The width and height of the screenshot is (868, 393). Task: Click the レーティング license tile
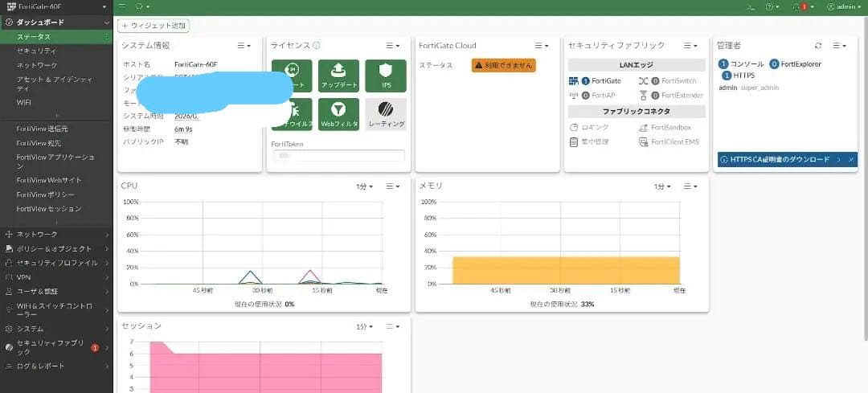point(385,113)
